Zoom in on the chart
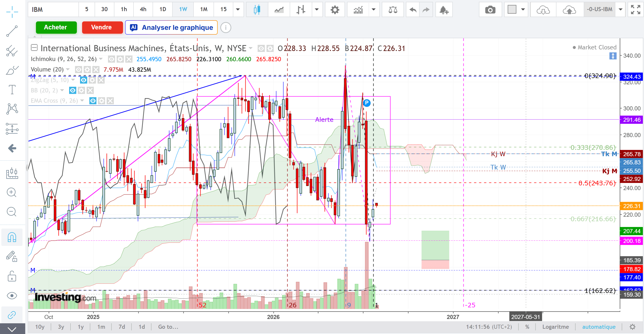The width and height of the screenshot is (644, 334). click(x=12, y=192)
